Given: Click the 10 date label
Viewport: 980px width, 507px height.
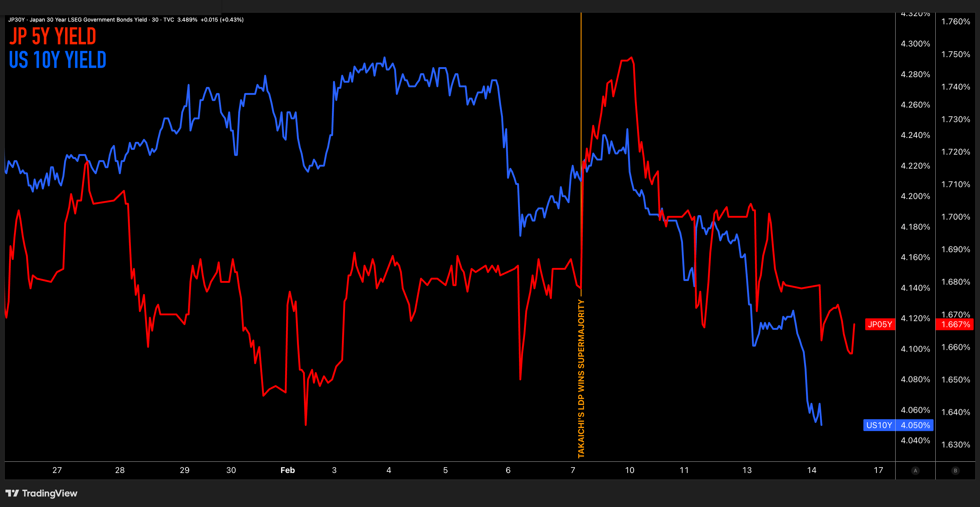Looking at the screenshot, I should 630,470.
